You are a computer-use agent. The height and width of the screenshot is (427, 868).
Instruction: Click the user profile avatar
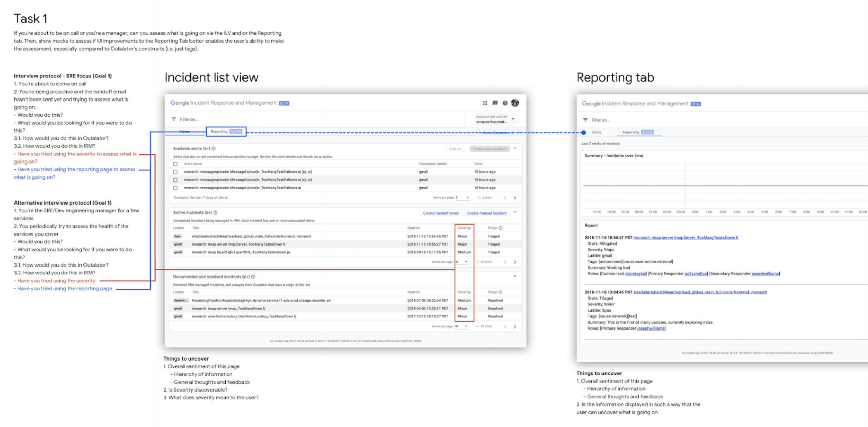tap(515, 103)
